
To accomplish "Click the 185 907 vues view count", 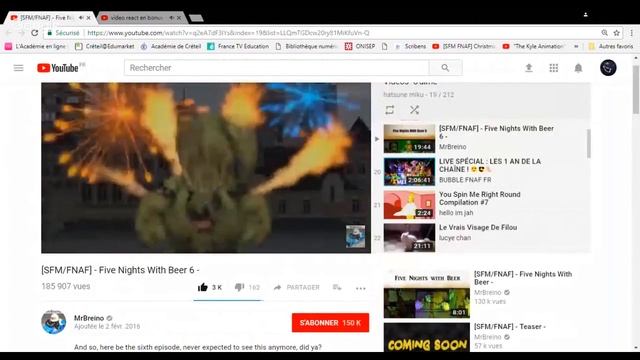I will (x=66, y=286).
